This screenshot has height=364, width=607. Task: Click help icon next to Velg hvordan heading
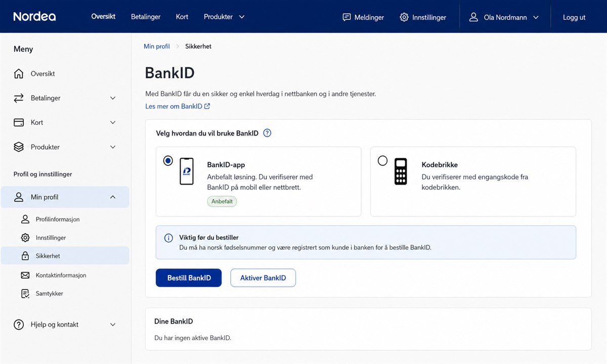pyautogui.click(x=268, y=133)
